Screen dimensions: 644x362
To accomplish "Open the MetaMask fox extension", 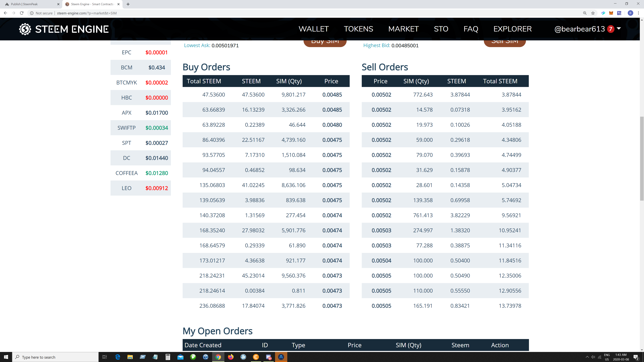I will point(611,13).
